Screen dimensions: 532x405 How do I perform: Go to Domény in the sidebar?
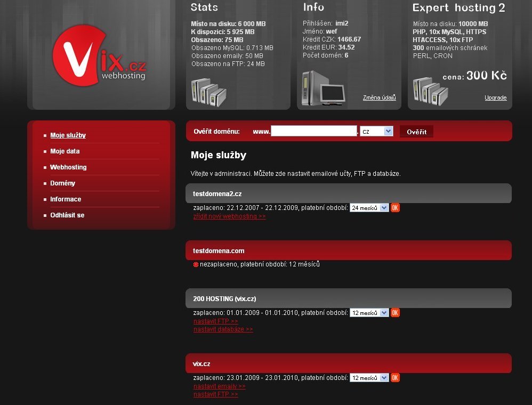62,183
